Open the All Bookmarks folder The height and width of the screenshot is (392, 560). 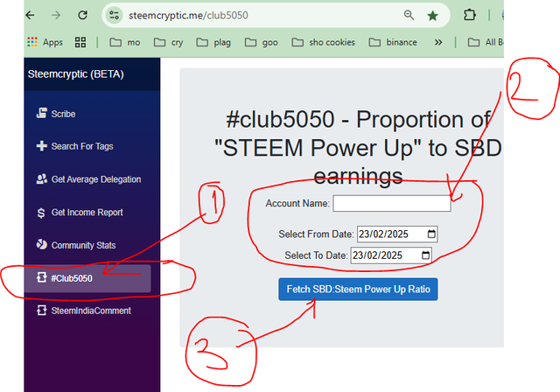(x=486, y=43)
